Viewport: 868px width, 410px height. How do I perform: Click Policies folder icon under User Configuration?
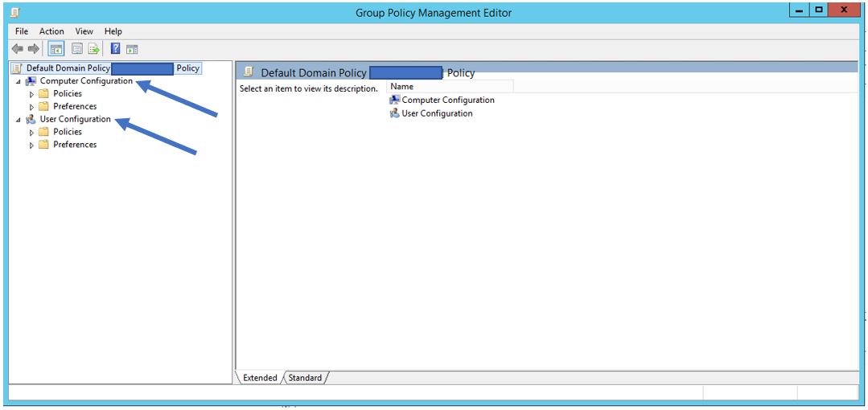click(x=43, y=132)
